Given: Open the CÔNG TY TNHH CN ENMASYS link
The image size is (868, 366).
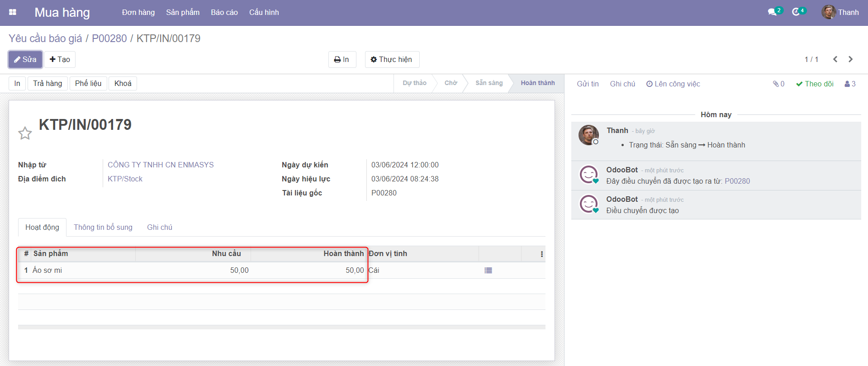Looking at the screenshot, I should (161, 165).
